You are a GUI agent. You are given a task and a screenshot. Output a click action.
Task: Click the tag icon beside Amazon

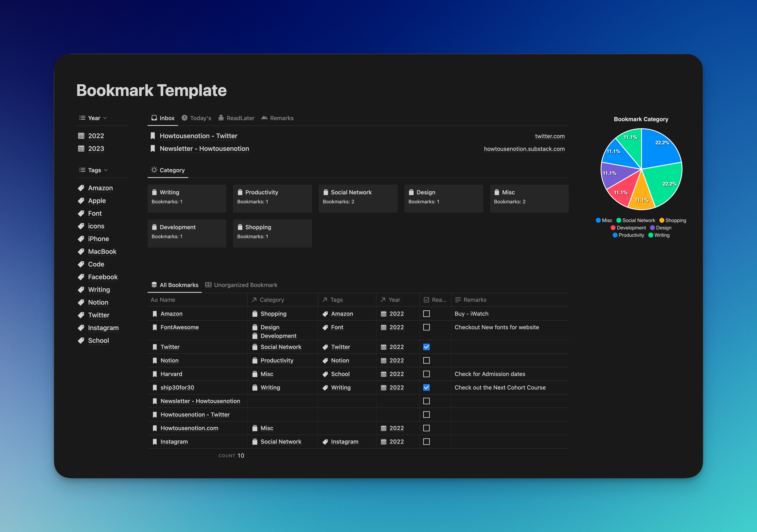[81, 188]
